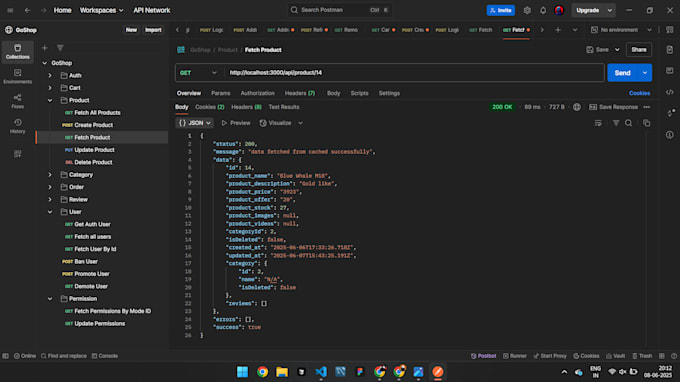Click the plus icon to create collection

click(x=45, y=48)
